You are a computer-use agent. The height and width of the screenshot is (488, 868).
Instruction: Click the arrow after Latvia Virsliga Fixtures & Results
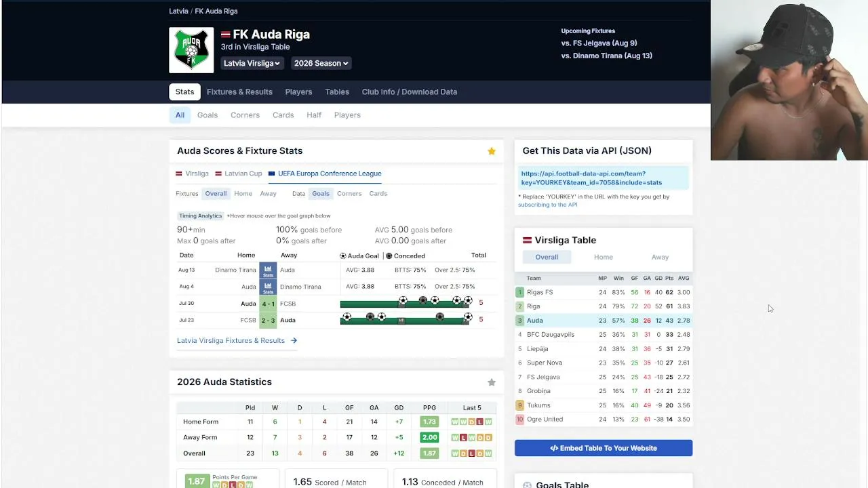(x=294, y=341)
